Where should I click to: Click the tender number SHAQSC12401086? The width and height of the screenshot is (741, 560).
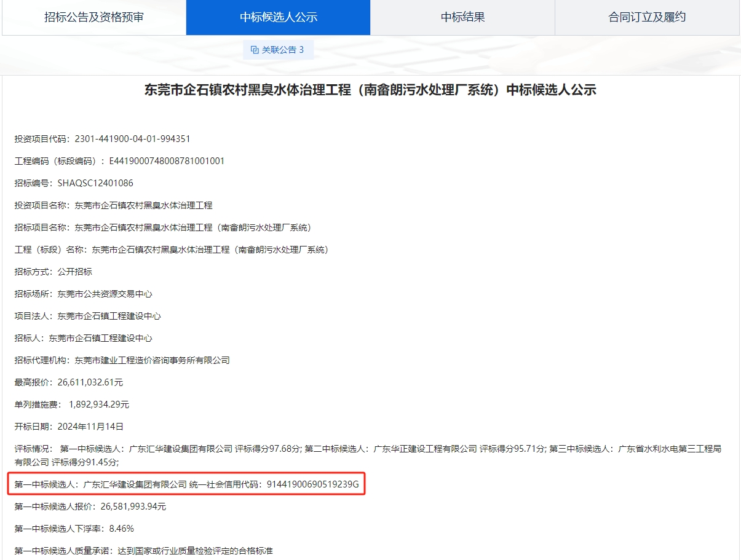[x=95, y=183]
